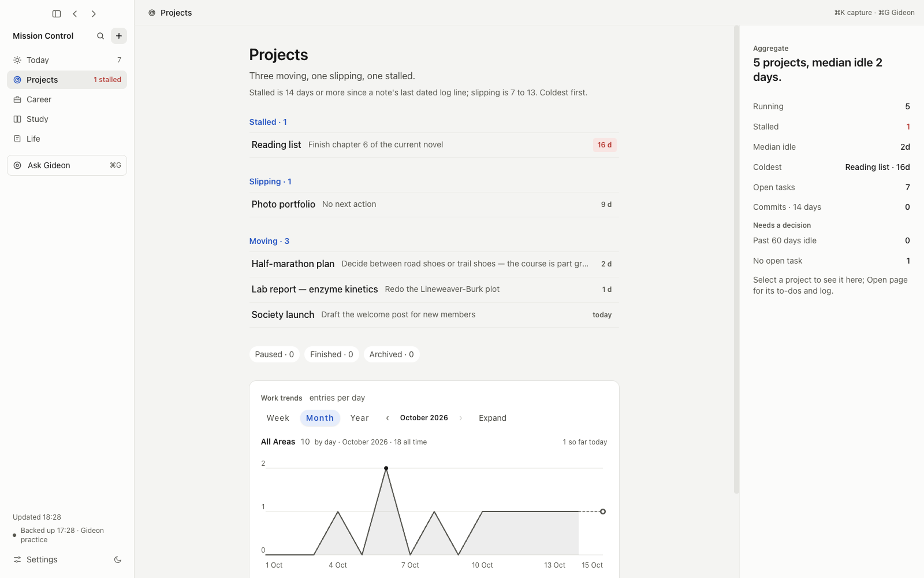Viewport: 924px width, 578px height.
Task: Go to the previous month in trends
Action: 387,418
